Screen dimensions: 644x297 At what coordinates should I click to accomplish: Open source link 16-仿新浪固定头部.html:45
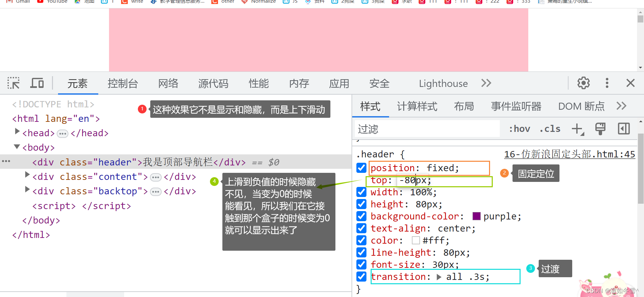(x=570, y=154)
